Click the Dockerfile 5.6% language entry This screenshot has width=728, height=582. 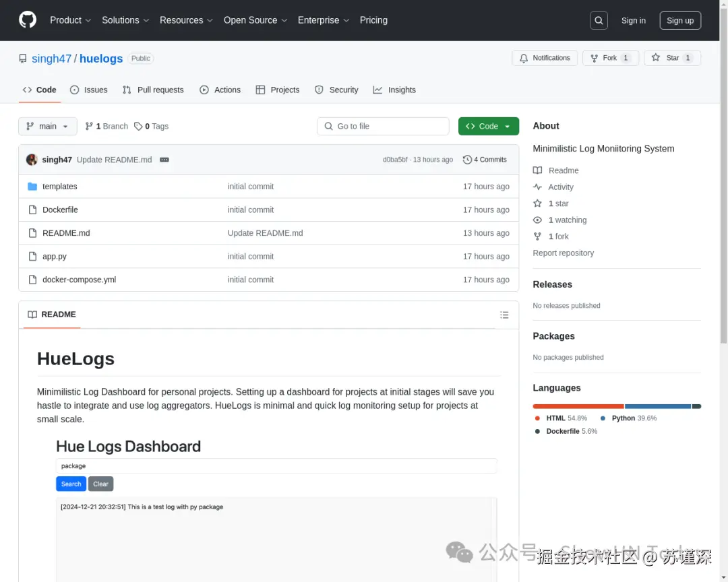pyautogui.click(x=566, y=431)
